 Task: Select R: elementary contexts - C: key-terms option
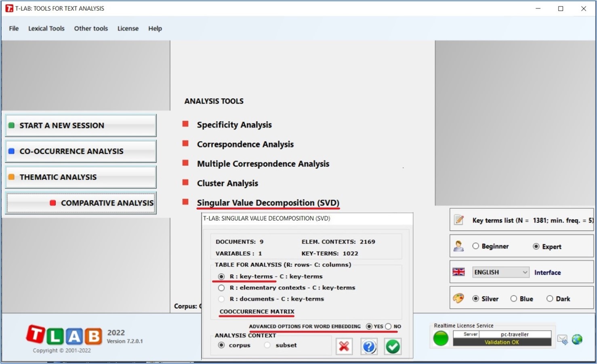click(x=221, y=288)
